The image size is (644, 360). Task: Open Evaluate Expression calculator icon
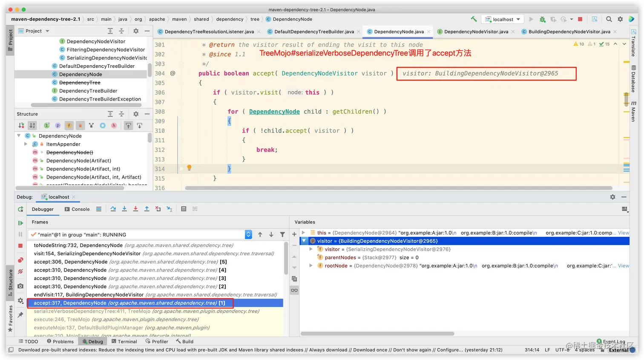pos(184,209)
